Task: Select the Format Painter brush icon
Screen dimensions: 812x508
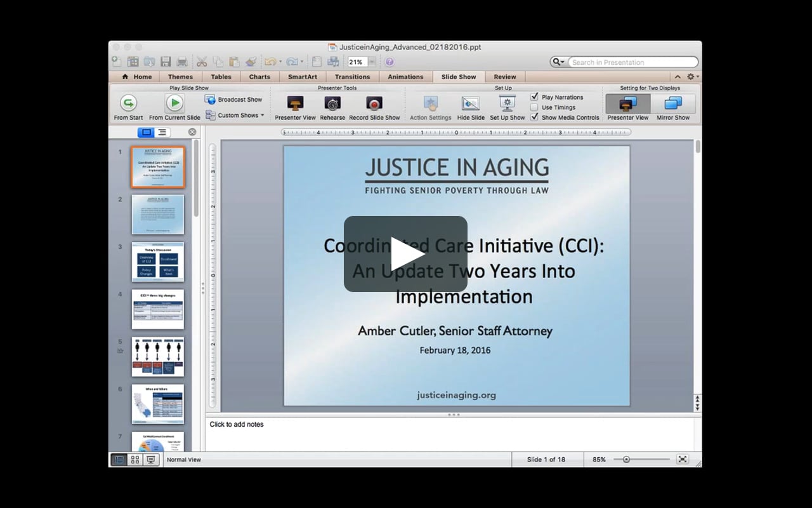Action: click(251, 62)
